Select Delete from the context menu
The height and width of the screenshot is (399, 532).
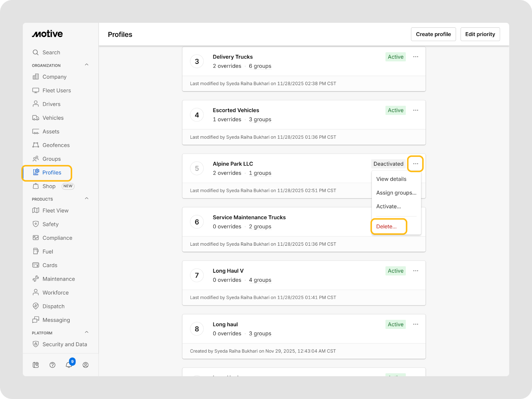click(386, 226)
